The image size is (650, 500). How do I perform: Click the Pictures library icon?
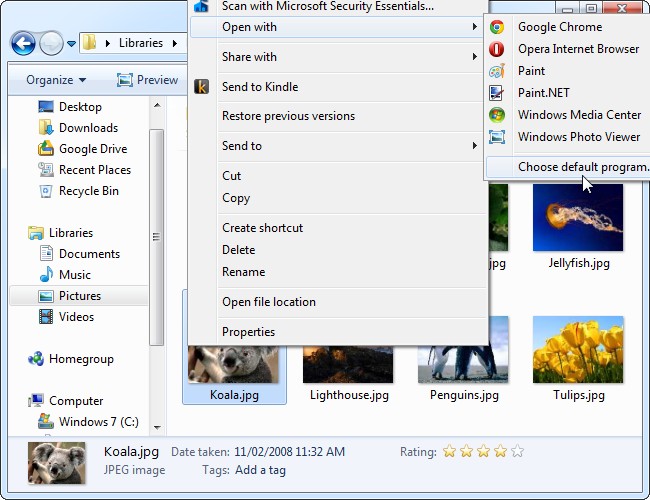[x=46, y=296]
